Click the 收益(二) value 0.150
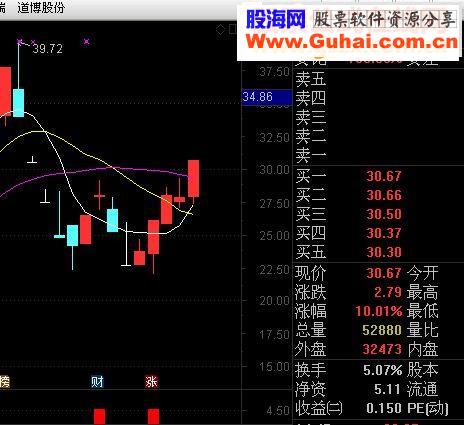The image size is (464, 425). pyautogui.click(x=384, y=408)
